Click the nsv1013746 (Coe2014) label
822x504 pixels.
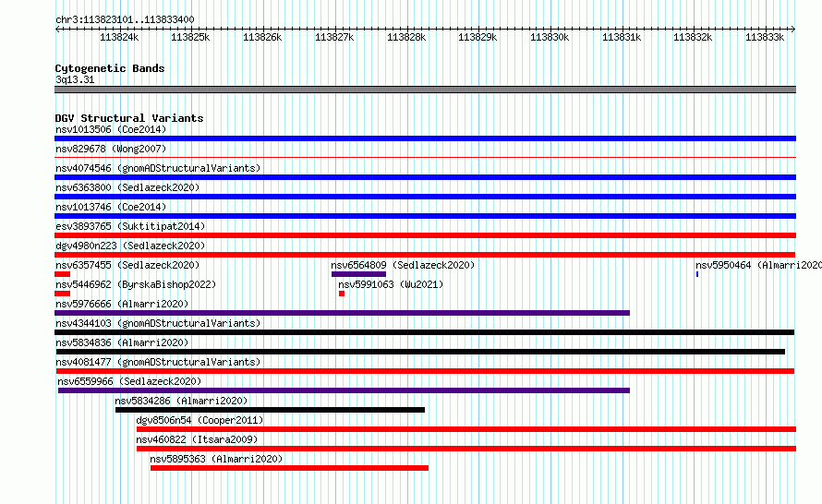111,207
